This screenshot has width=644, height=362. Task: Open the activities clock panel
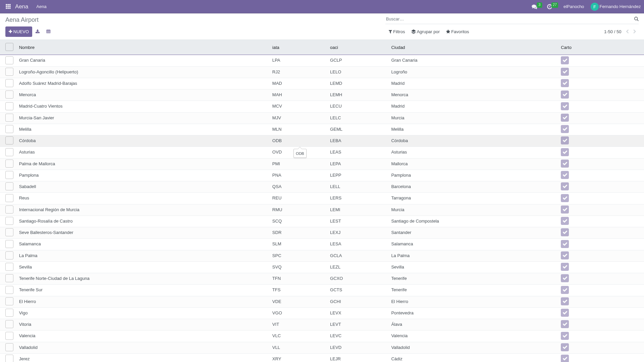tap(549, 6)
